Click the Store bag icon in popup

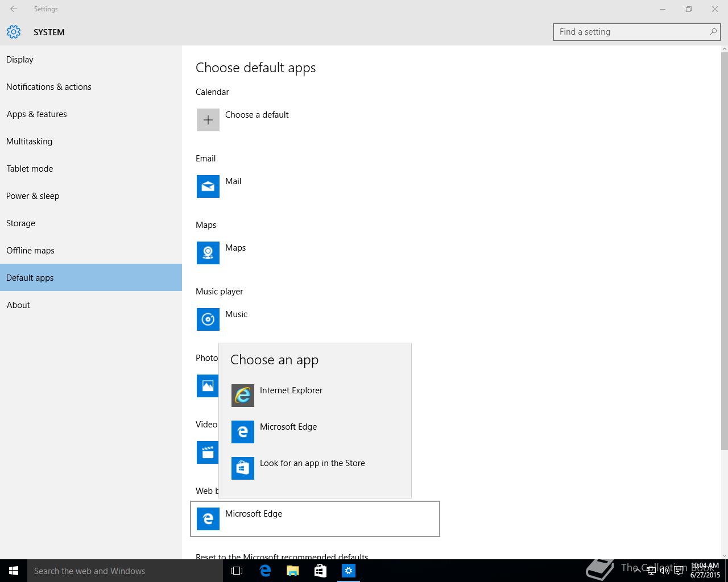(x=243, y=468)
